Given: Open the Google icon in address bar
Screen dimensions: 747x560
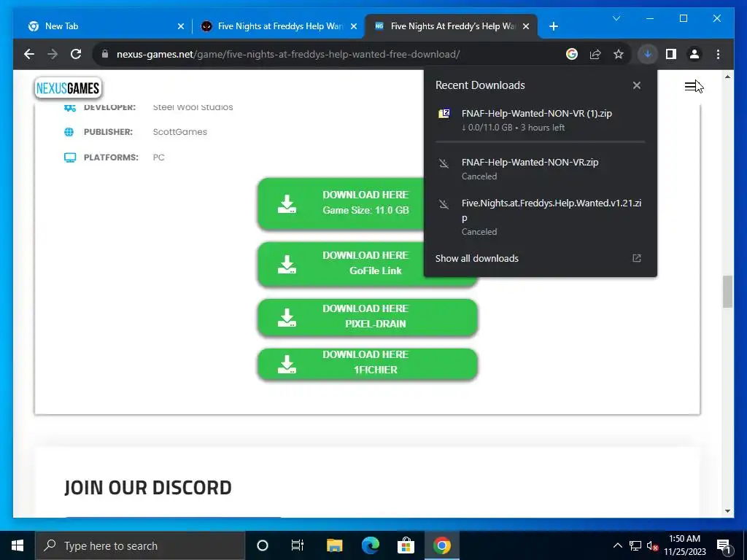Looking at the screenshot, I should pyautogui.click(x=572, y=54).
